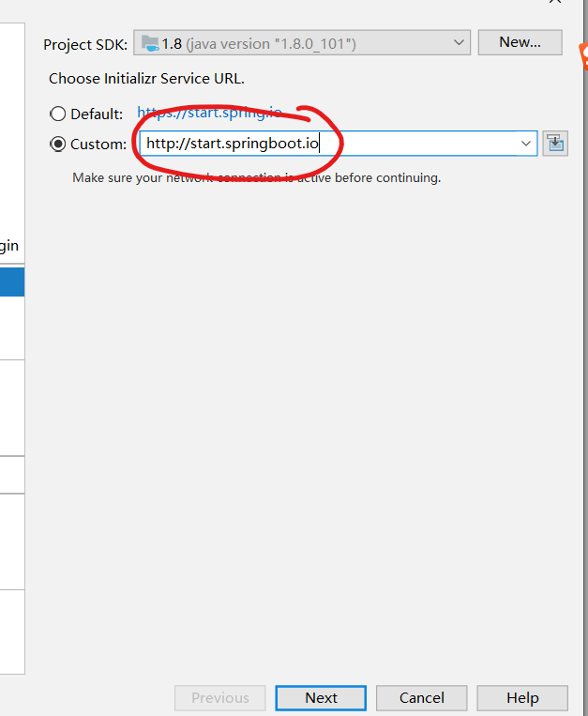Expand the Custom URL history dropdown arrow
This screenshot has height=716, width=588.
pos(526,144)
